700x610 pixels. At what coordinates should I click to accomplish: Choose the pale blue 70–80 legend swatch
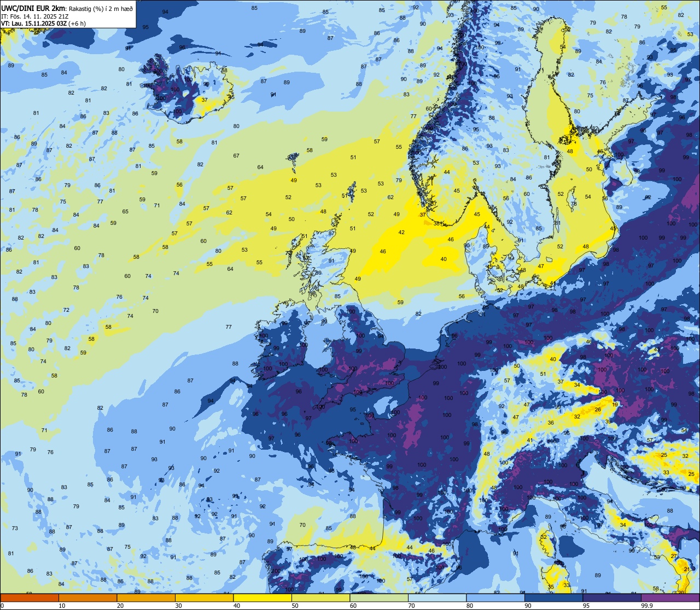[437, 597]
